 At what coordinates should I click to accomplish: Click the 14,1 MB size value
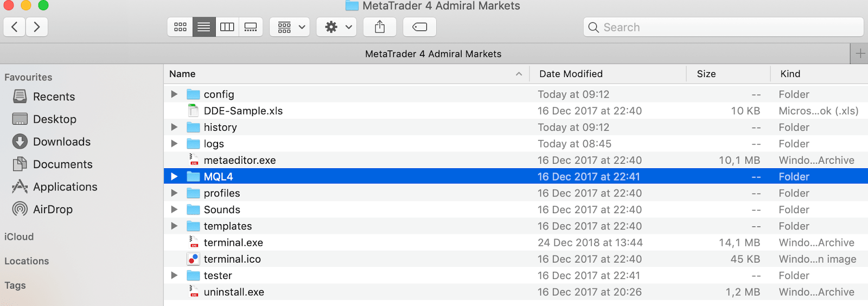tap(739, 243)
